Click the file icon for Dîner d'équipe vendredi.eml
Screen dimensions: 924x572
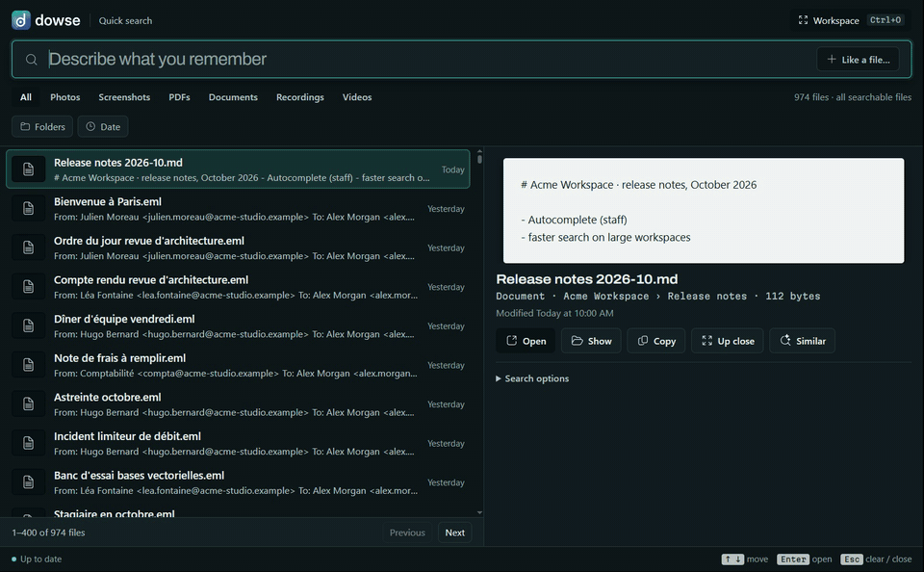28,326
